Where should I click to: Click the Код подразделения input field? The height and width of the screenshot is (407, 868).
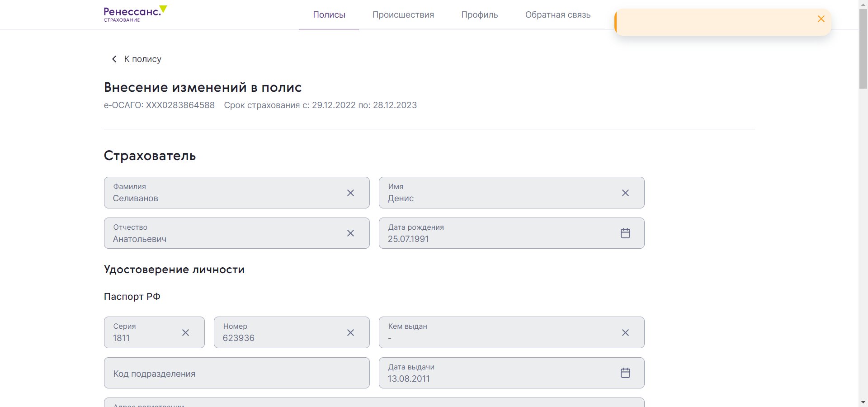(236, 374)
